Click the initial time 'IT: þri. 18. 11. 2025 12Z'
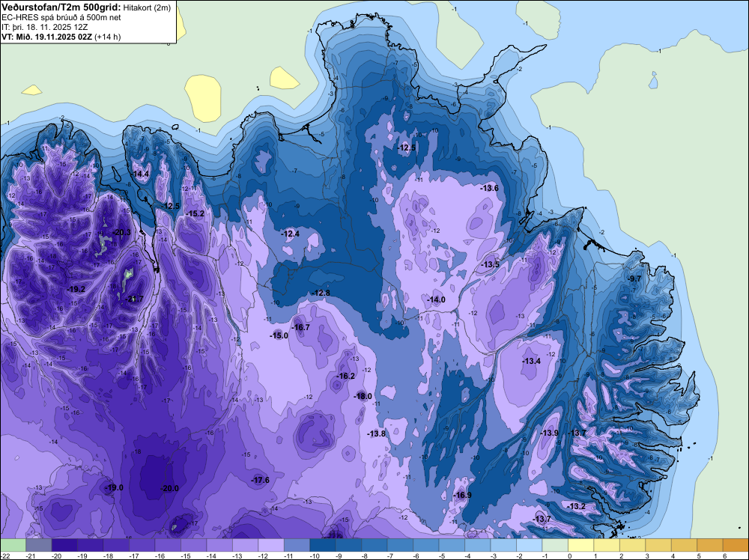Viewport: 749px width, 560px height. 45,27
